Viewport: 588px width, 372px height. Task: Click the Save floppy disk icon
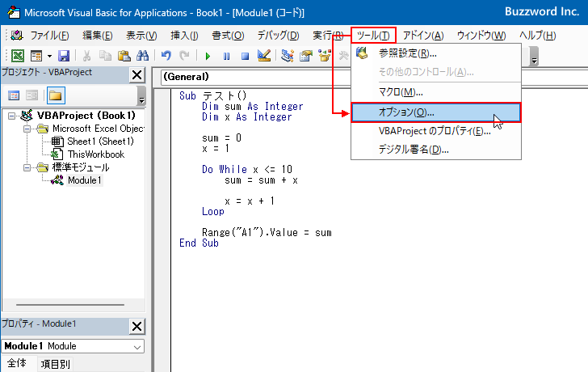point(64,56)
